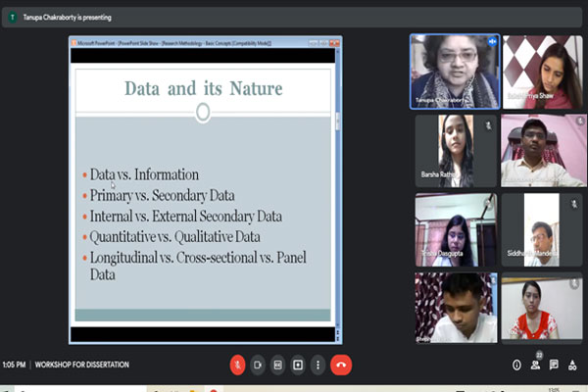Click muted mic indicator on Barsha Rathi tile
Screen dimensions: 588x392
coord(488,125)
